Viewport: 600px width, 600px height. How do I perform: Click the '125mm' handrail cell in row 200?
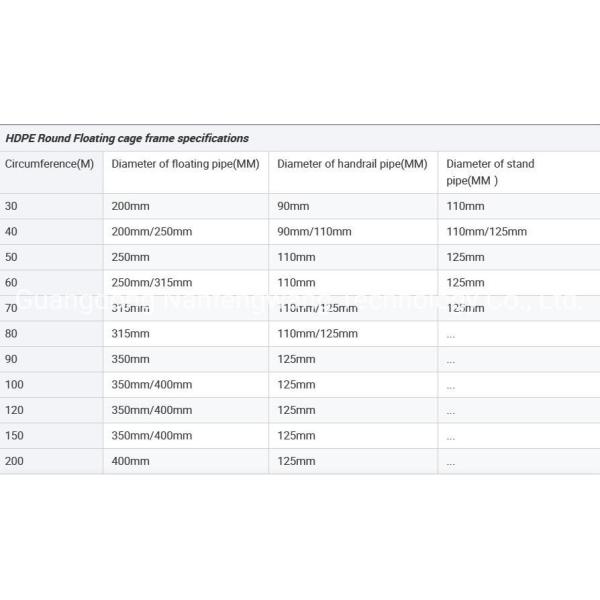coord(296,461)
